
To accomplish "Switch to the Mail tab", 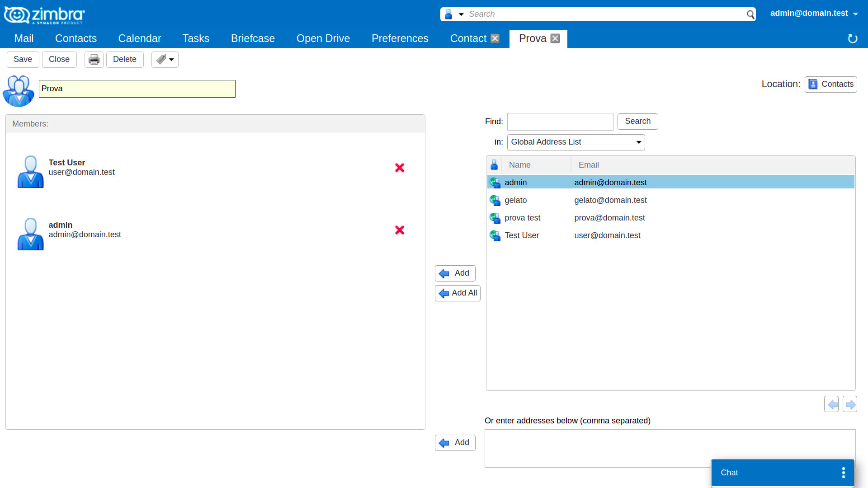I will coord(23,38).
